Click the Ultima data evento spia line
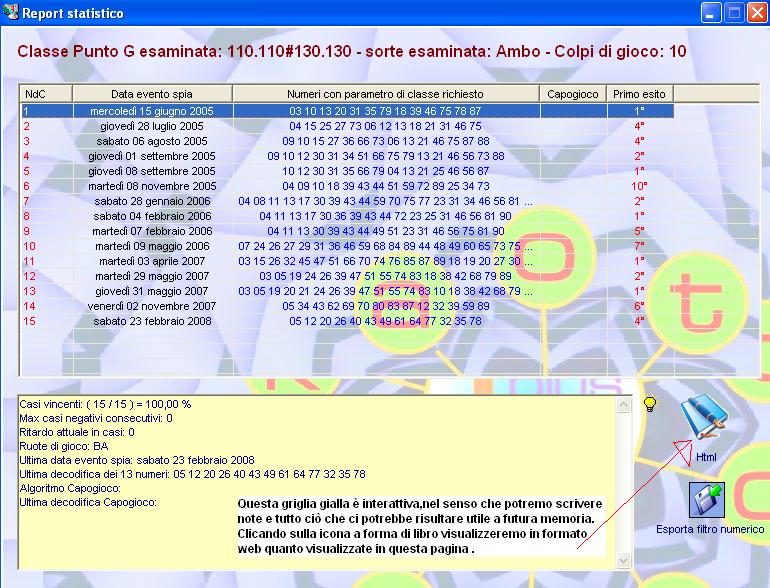The image size is (770, 588). pyautogui.click(x=137, y=460)
